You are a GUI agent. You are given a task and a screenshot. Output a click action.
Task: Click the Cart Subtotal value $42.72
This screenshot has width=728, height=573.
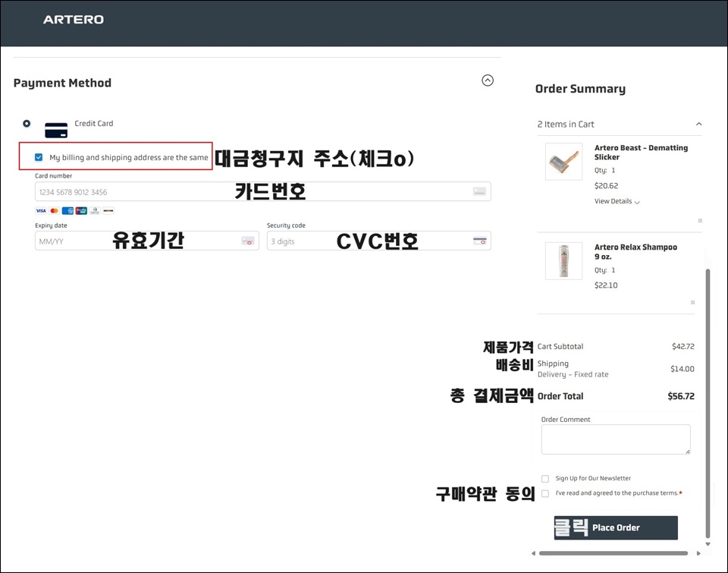point(683,346)
